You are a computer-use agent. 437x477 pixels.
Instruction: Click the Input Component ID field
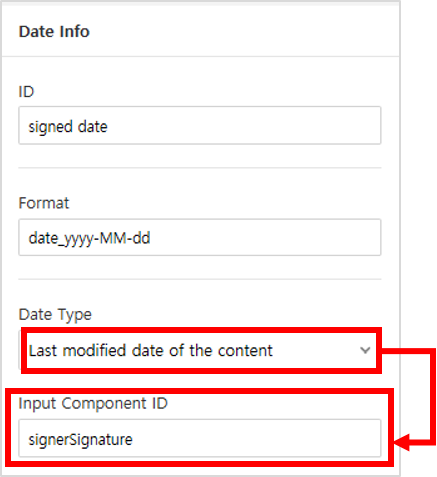pyautogui.click(x=200, y=438)
